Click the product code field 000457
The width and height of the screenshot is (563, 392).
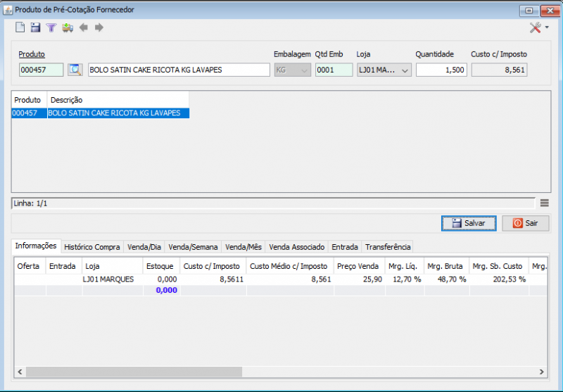[42, 70]
